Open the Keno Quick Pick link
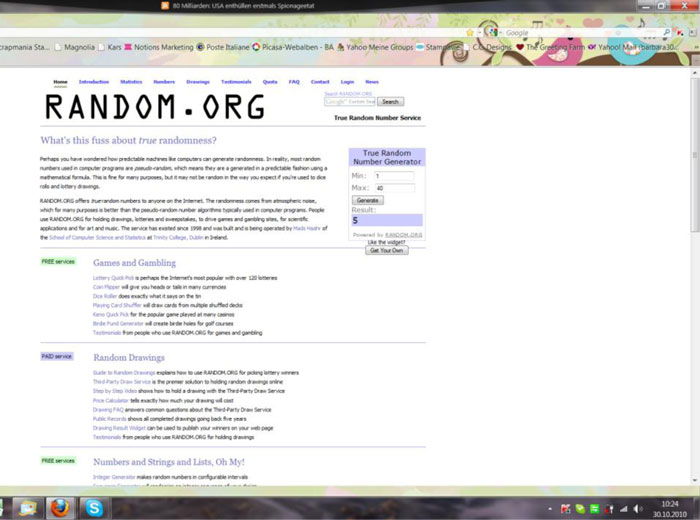 pyautogui.click(x=111, y=314)
